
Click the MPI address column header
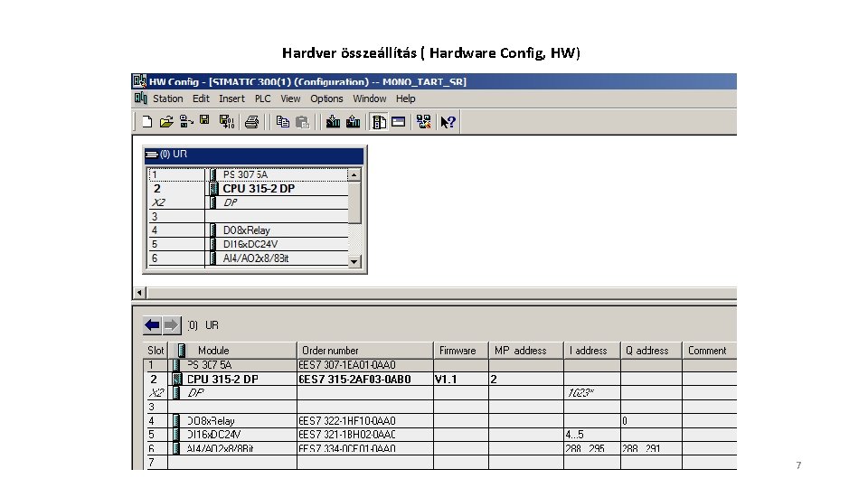526,351
